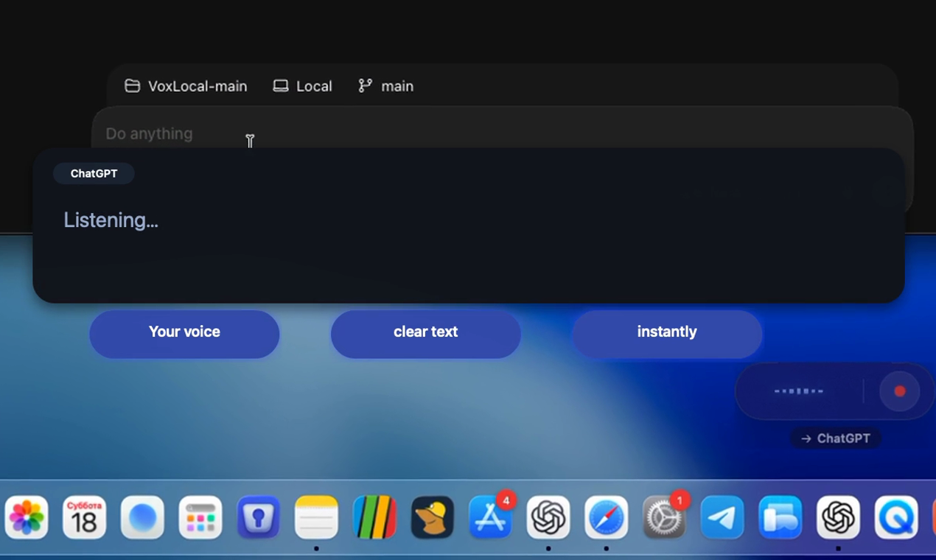Screen dimensions: 936x560
Task: Open the blue Q app in the dock
Action: tap(896, 517)
